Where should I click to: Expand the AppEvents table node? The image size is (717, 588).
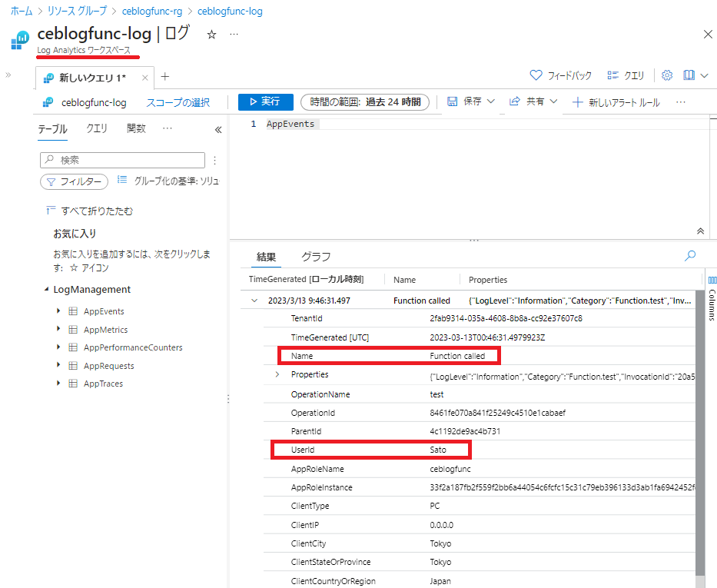(x=58, y=311)
